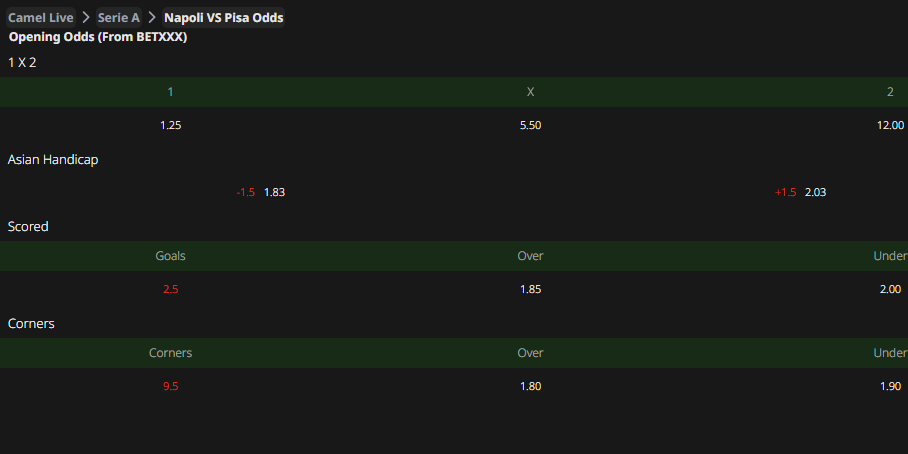The width and height of the screenshot is (908, 454).
Task: Pick home win odds 1.25
Action: pyautogui.click(x=171, y=125)
